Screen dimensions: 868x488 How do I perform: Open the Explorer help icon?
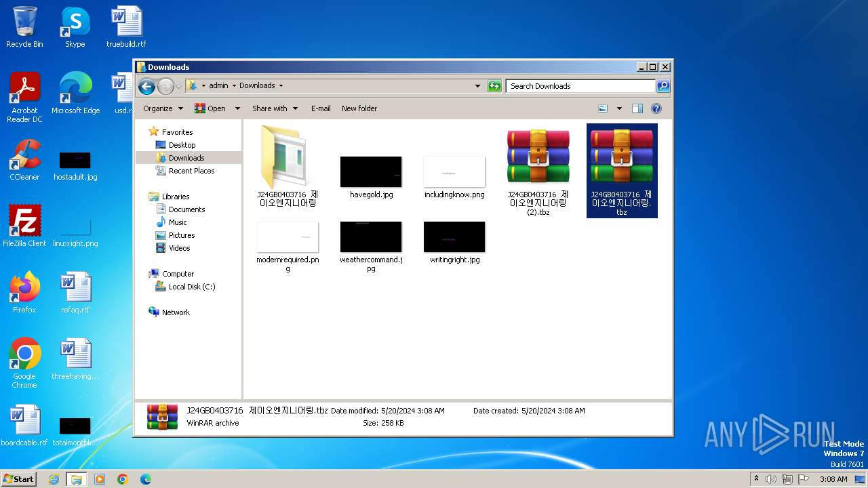point(656,108)
